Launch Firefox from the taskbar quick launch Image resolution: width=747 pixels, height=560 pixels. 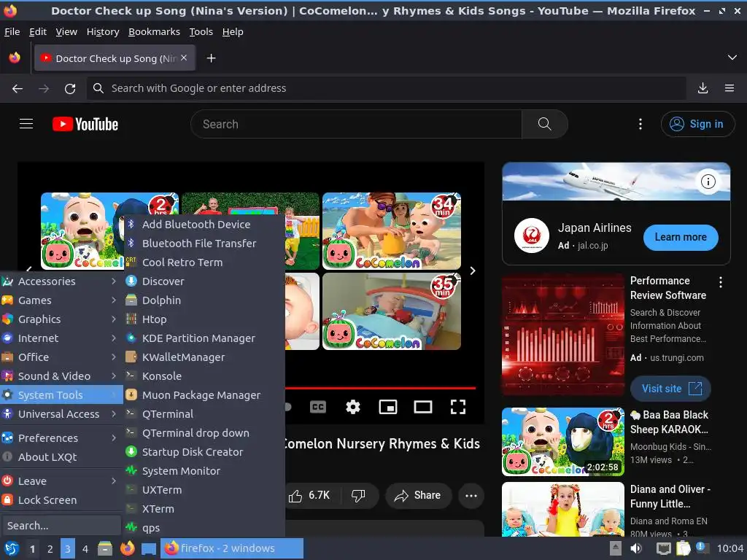coord(127,548)
